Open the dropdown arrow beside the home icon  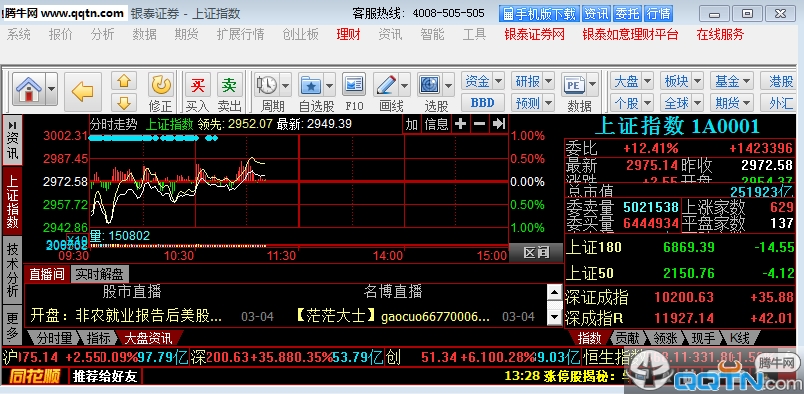click(51, 89)
